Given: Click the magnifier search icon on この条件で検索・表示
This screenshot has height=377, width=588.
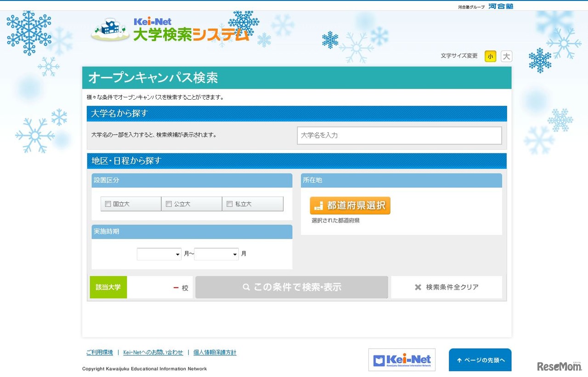Looking at the screenshot, I should coord(247,287).
